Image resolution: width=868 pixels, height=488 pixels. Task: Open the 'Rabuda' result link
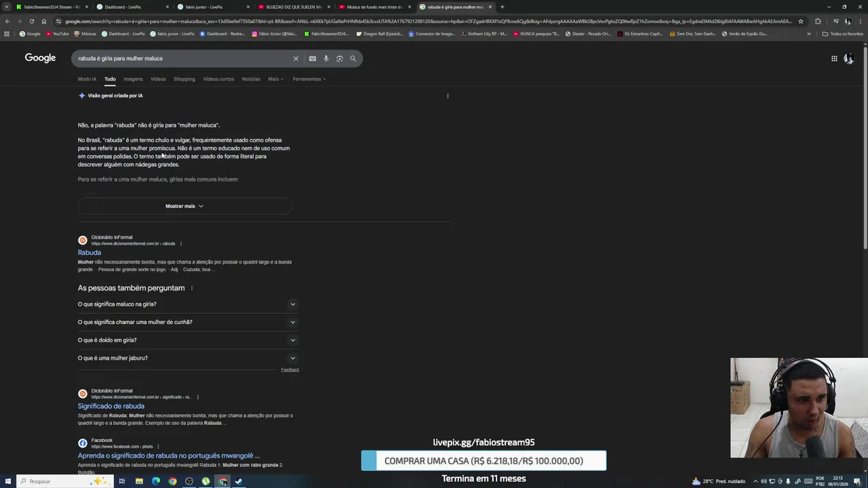coord(89,253)
